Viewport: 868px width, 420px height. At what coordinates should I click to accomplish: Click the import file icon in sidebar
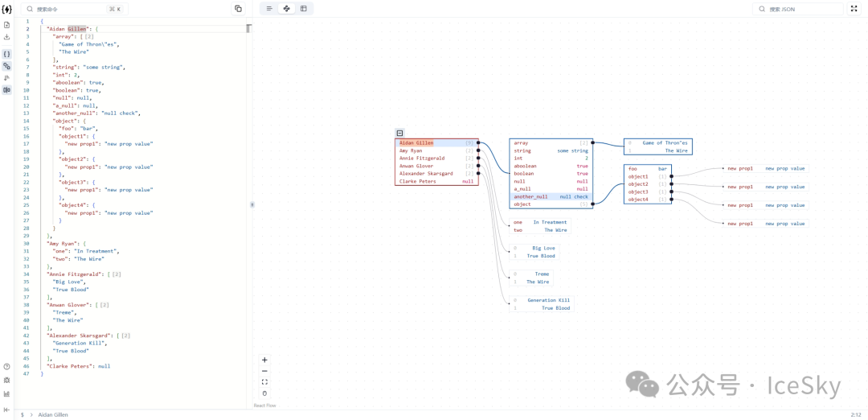point(7,25)
